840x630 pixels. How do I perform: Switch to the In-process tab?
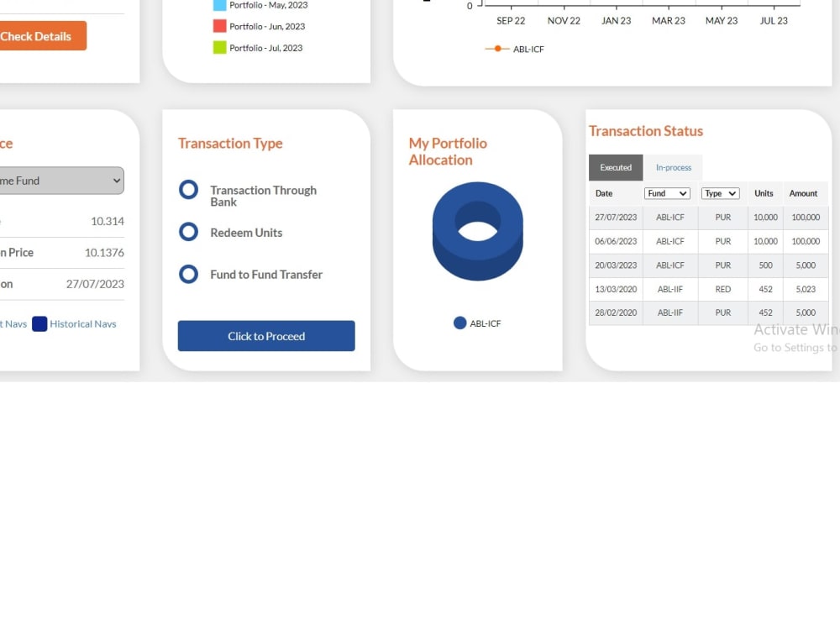tap(673, 167)
